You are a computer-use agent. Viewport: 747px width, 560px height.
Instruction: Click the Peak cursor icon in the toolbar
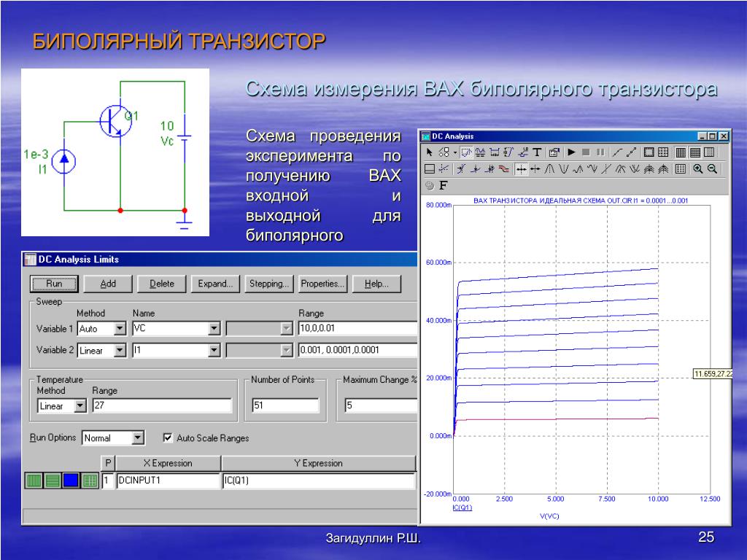point(551,169)
